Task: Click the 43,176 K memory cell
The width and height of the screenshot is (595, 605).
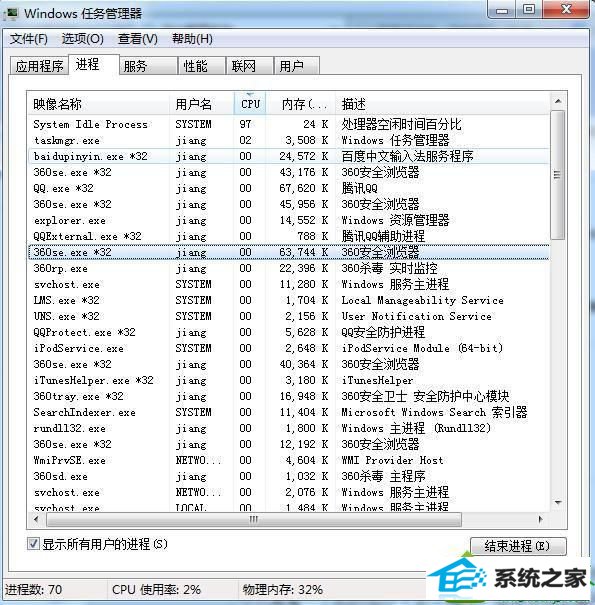Action: tap(304, 172)
